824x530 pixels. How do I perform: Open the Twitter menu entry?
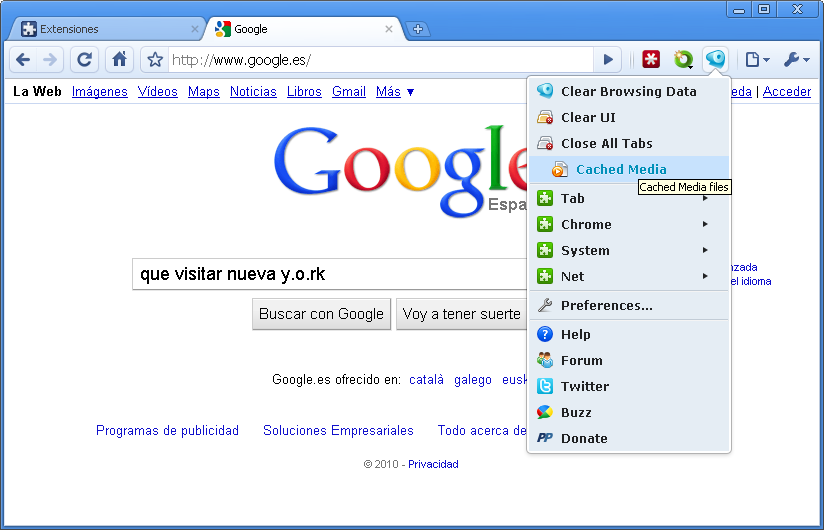[x=629, y=387]
